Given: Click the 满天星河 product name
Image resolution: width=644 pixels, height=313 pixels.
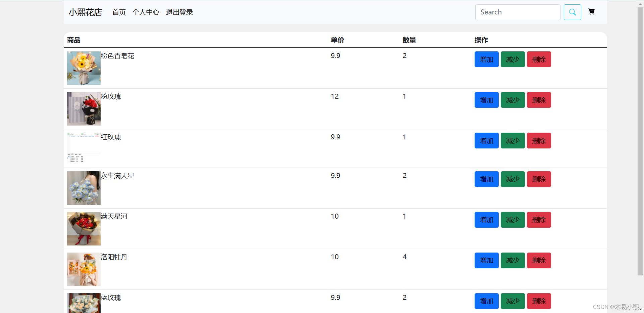Looking at the screenshot, I should click(114, 216).
